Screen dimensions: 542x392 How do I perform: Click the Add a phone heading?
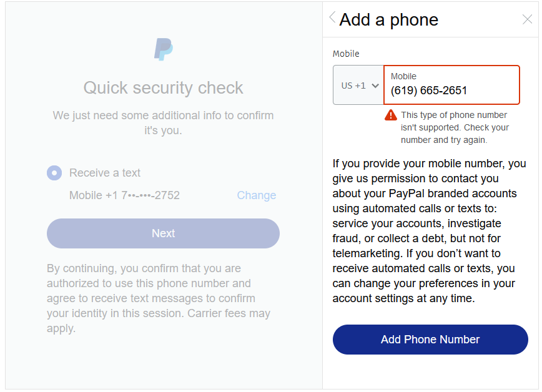(388, 19)
